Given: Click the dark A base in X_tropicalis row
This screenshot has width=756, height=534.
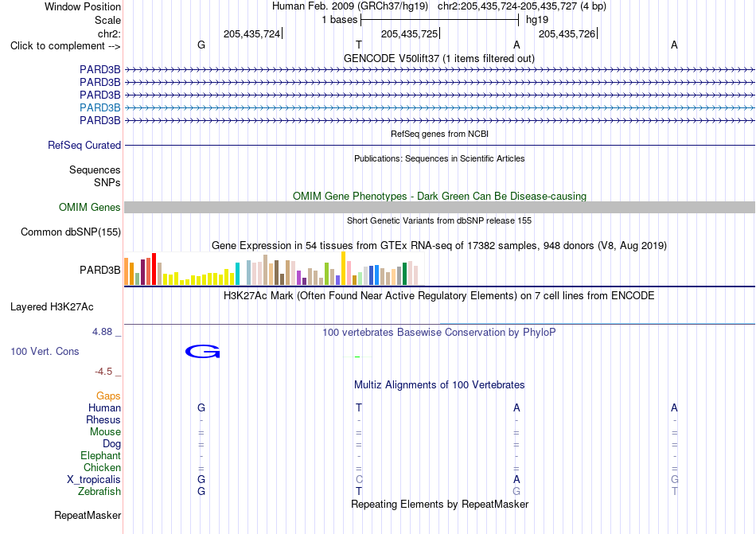Looking at the screenshot, I should tap(516, 480).
